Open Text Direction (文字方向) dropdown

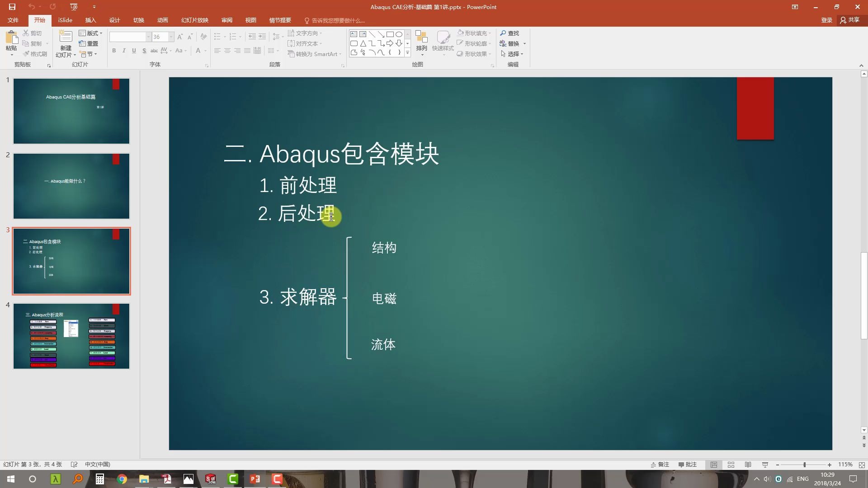coord(305,33)
